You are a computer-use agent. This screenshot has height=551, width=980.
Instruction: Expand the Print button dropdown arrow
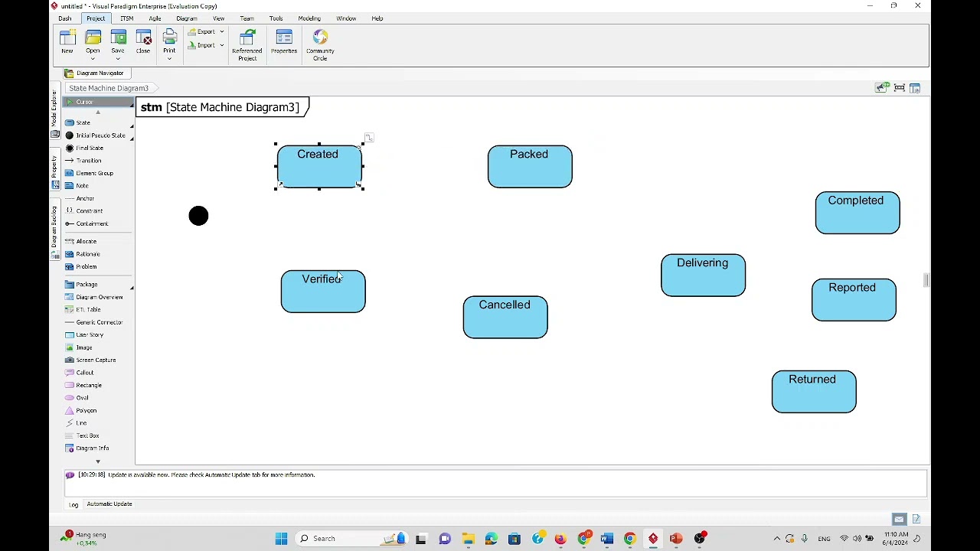(x=169, y=58)
